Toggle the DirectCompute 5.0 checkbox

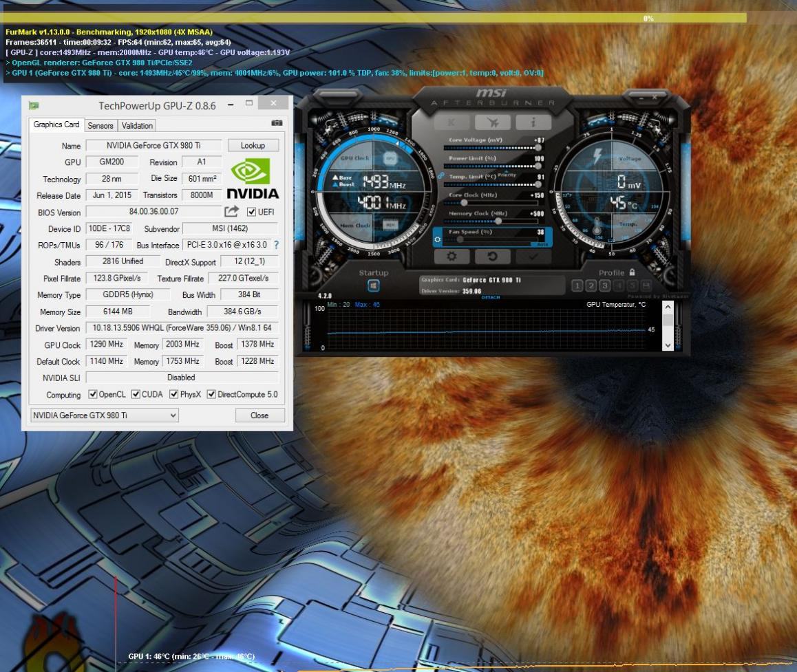[x=211, y=394]
